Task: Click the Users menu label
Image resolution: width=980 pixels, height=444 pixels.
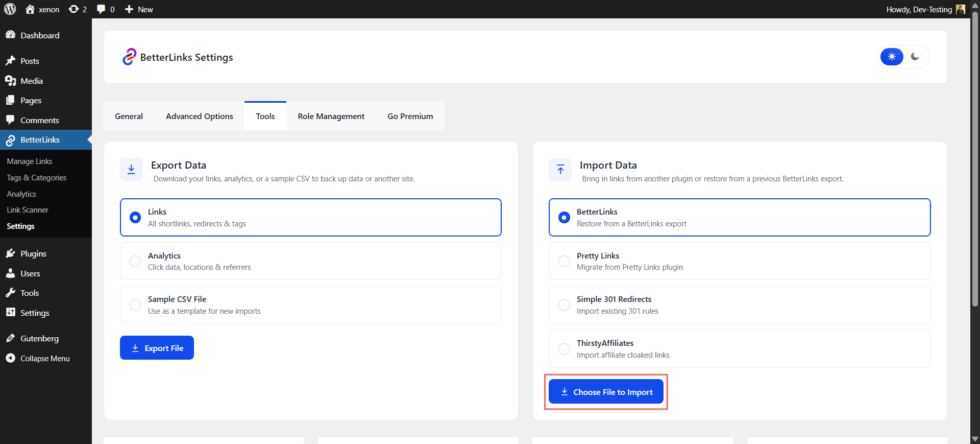Action: click(x=30, y=273)
